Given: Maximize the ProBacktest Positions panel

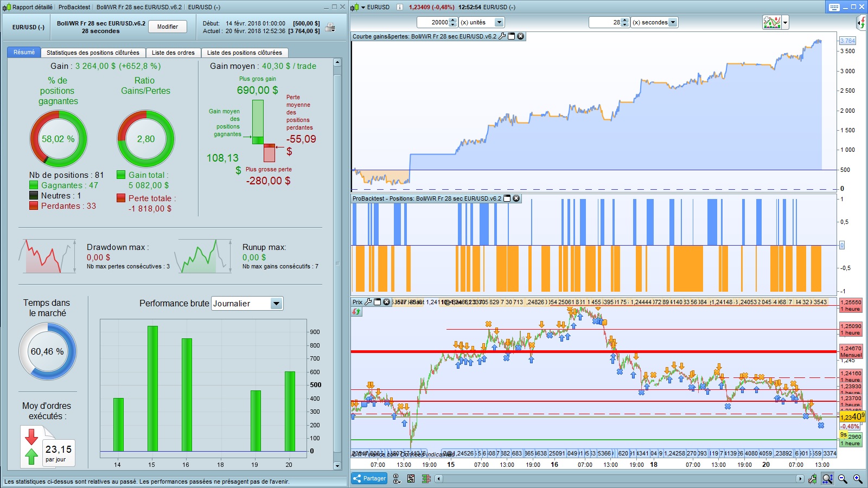Looking at the screenshot, I should [x=507, y=198].
